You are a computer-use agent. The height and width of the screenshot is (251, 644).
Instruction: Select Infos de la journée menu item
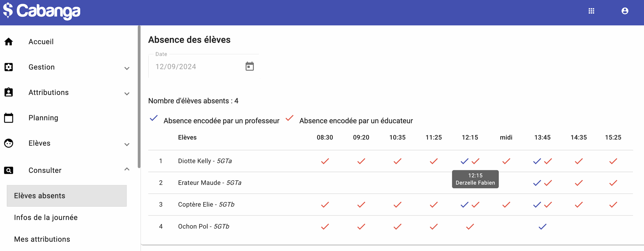pyautogui.click(x=46, y=217)
